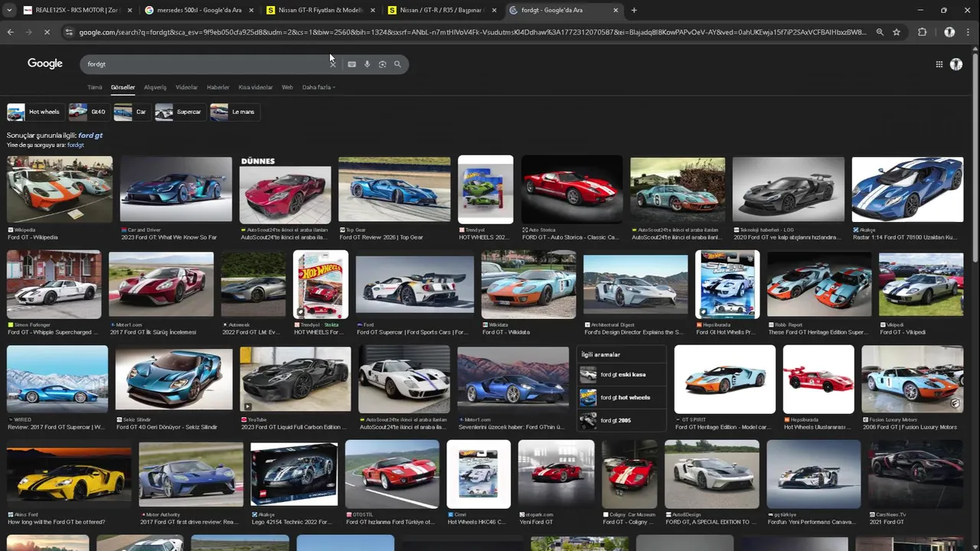This screenshot has width=980, height=551.
Task: Filter images by Supercar chip
Action: (x=179, y=112)
